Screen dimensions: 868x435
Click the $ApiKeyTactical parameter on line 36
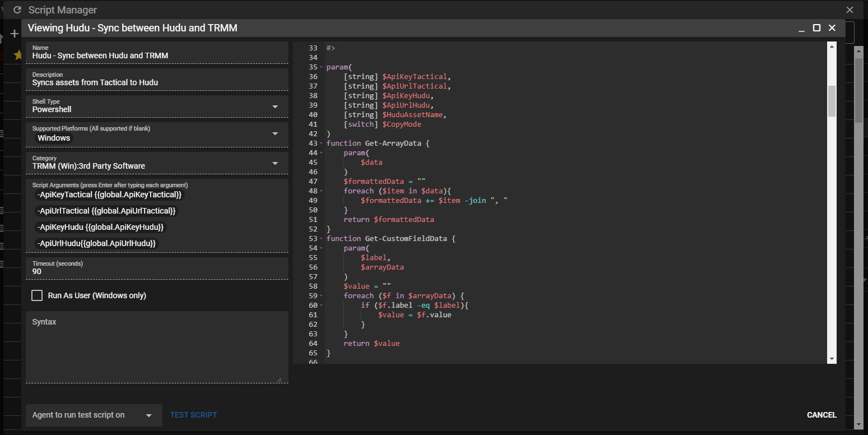pyautogui.click(x=414, y=77)
